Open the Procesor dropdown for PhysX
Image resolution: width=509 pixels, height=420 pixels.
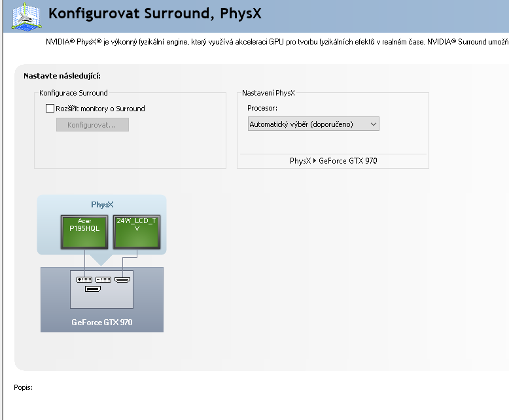pos(313,124)
